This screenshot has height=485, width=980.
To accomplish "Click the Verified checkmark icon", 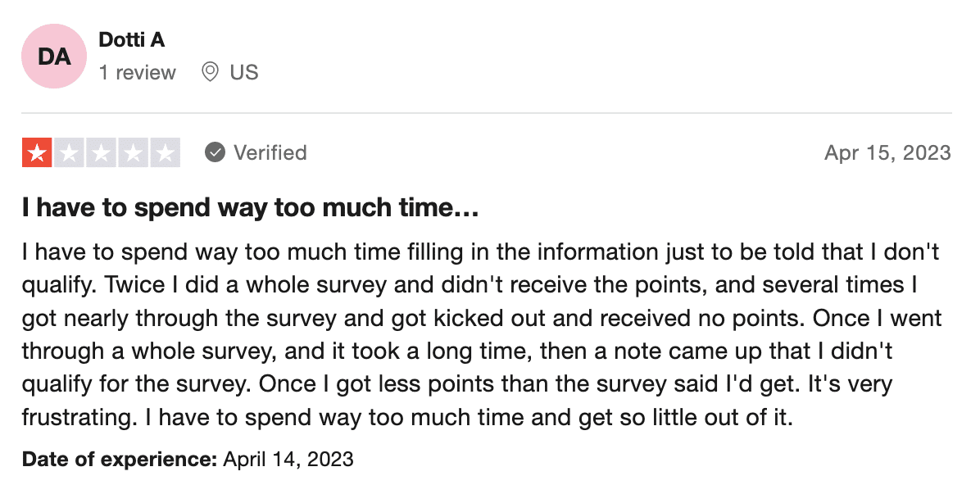I will point(215,152).
